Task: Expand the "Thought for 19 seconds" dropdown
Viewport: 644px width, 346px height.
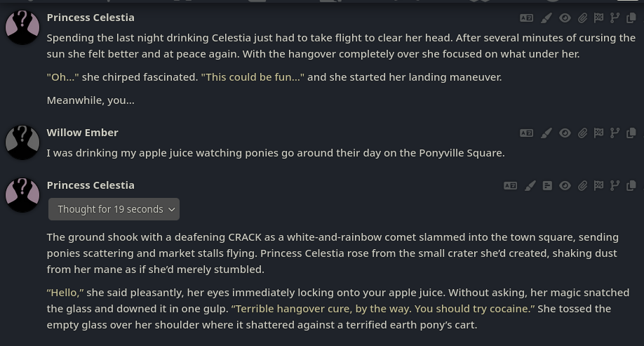Action: pos(114,209)
